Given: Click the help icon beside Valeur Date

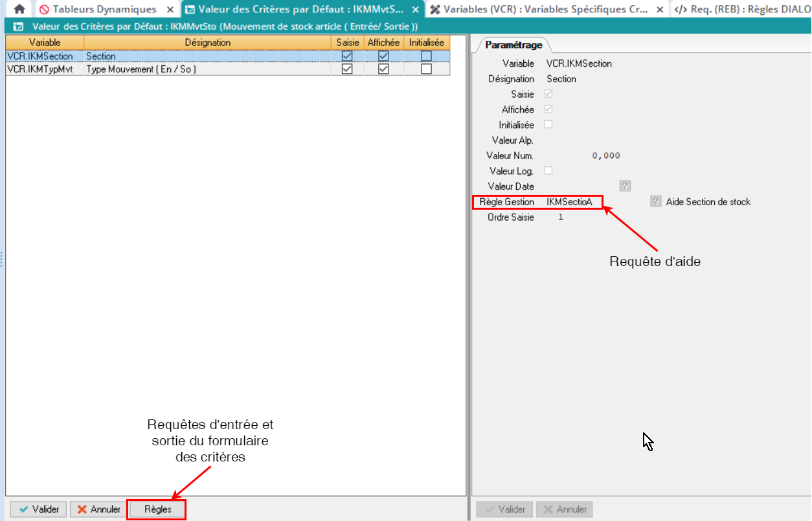Looking at the screenshot, I should tap(625, 186).
